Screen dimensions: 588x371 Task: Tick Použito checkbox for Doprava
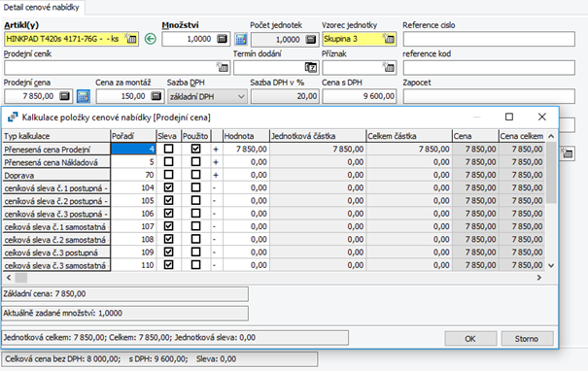pos(195,175)
